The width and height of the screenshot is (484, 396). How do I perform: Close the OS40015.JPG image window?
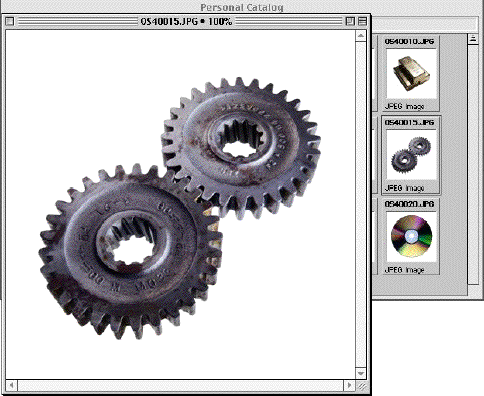tap(10, 22)
